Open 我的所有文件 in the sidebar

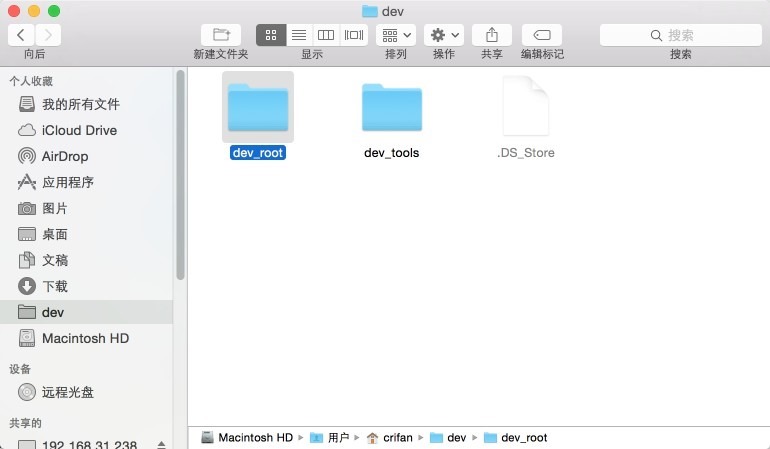coord(86,104)
